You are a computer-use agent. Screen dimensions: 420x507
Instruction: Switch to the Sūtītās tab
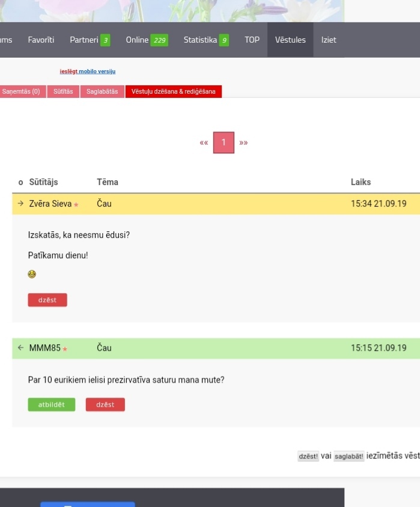pos(63,92)
